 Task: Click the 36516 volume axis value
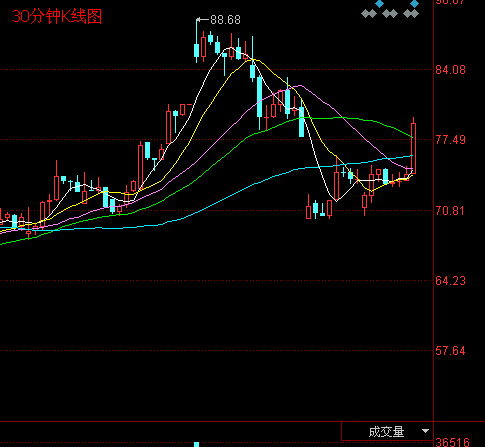point(452,442)
